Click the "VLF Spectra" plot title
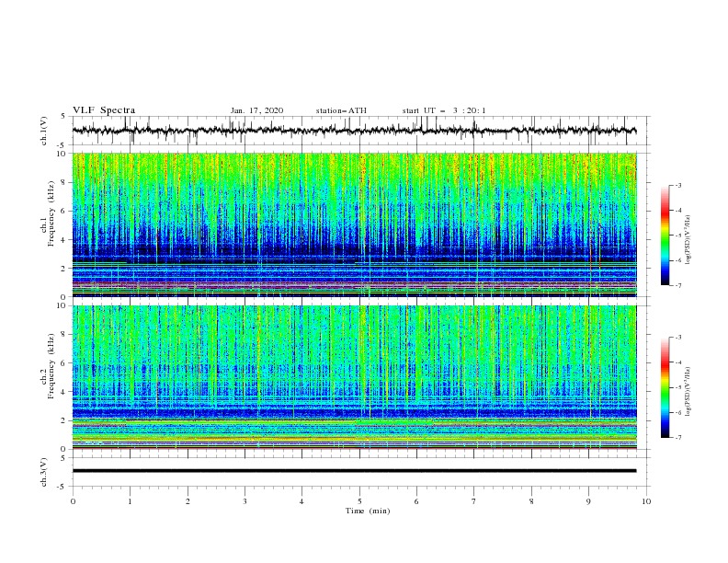Screen dimensions: 728x563 [x=104, y=110]
